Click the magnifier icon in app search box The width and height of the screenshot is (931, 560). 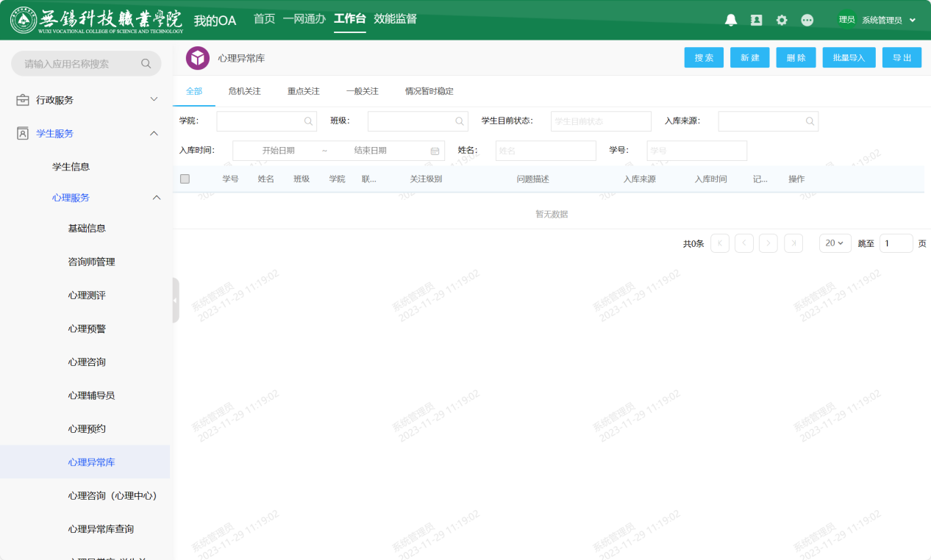[x=146, y=64]
